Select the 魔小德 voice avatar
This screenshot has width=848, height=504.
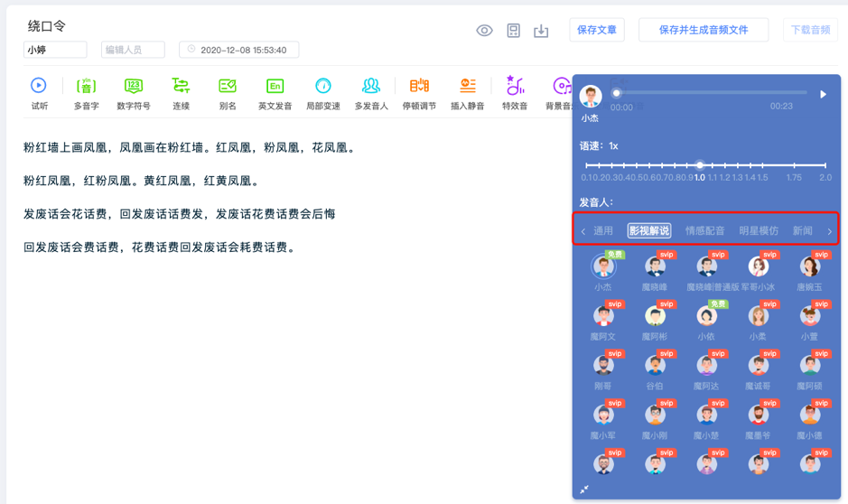pyautogui.click(x=809, y=415)
